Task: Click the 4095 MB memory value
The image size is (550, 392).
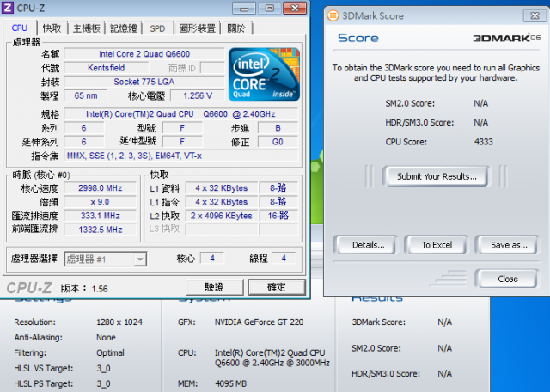Action: coord(230,383)
